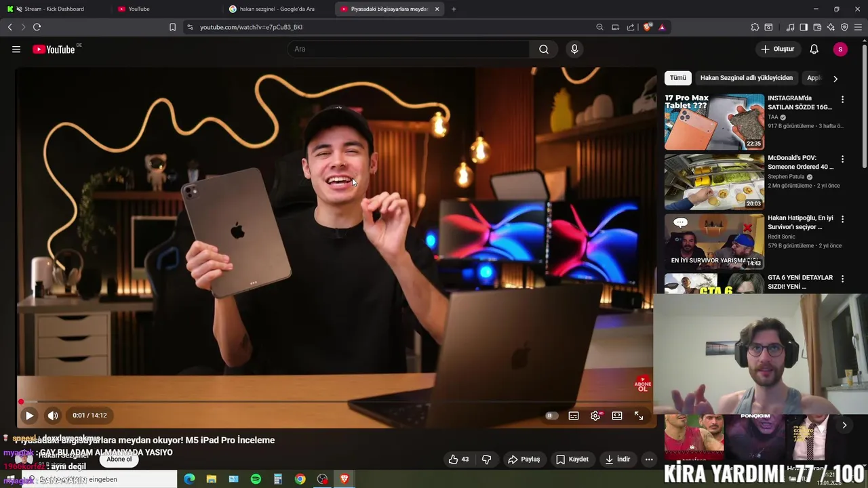Open the browser main menu
The width and height of the screenshot is (868, 488).
858,27
